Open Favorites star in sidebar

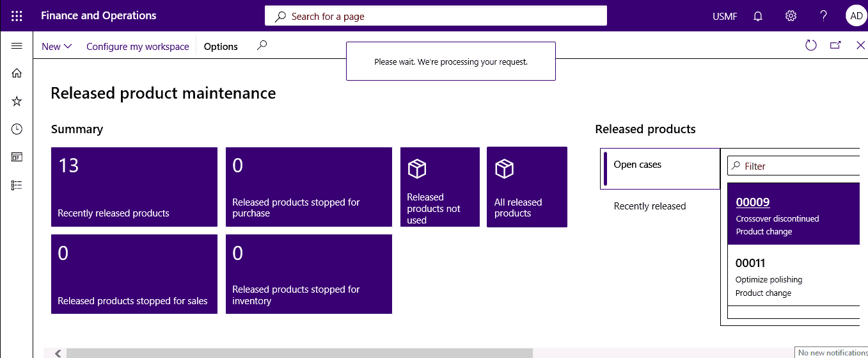(x=17, y=101)
